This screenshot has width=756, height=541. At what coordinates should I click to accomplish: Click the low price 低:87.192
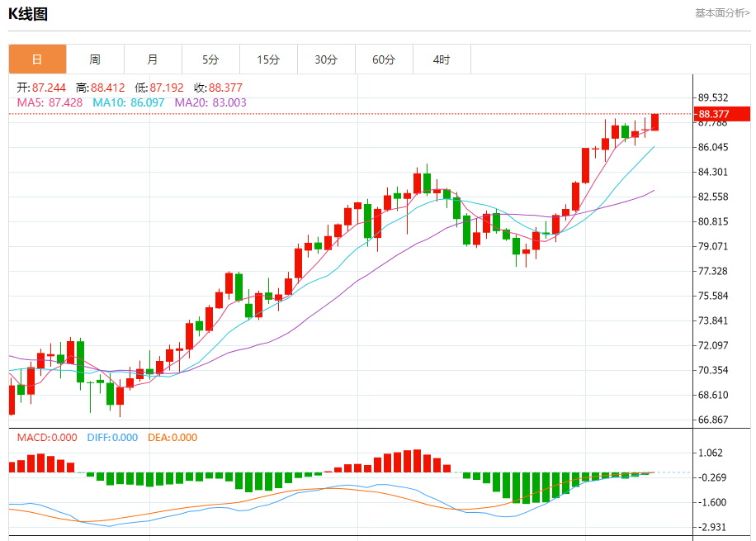[x=159, y=88]
